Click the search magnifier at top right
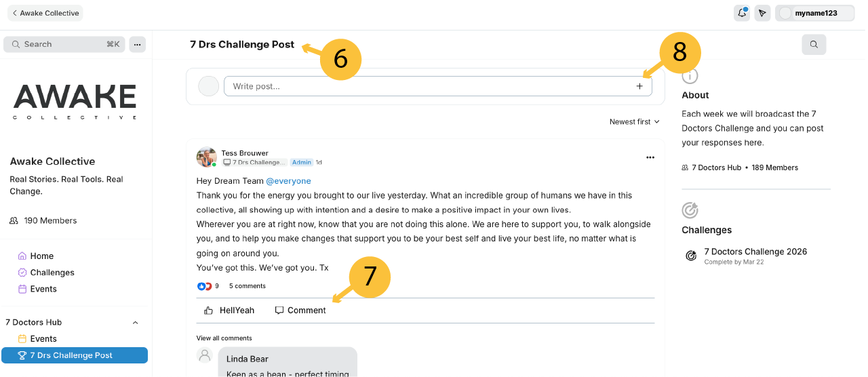This screenshot has height=377, width=868. click(814, 45)
